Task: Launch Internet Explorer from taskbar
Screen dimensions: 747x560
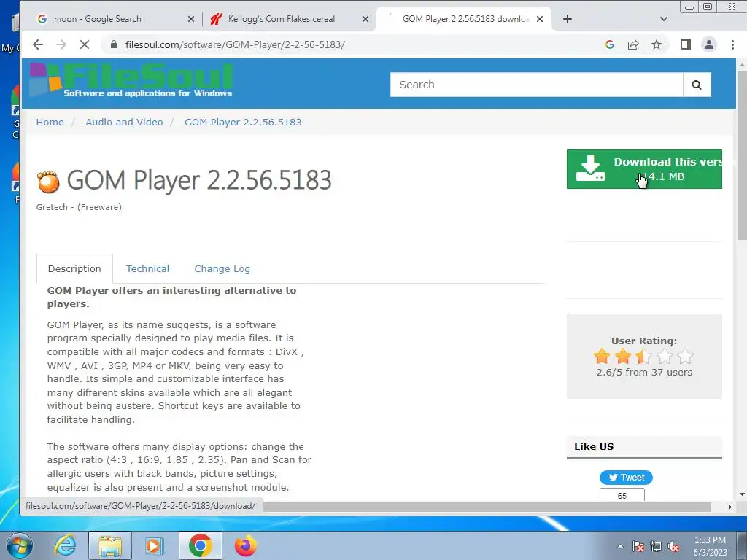Action: point(65,545)
